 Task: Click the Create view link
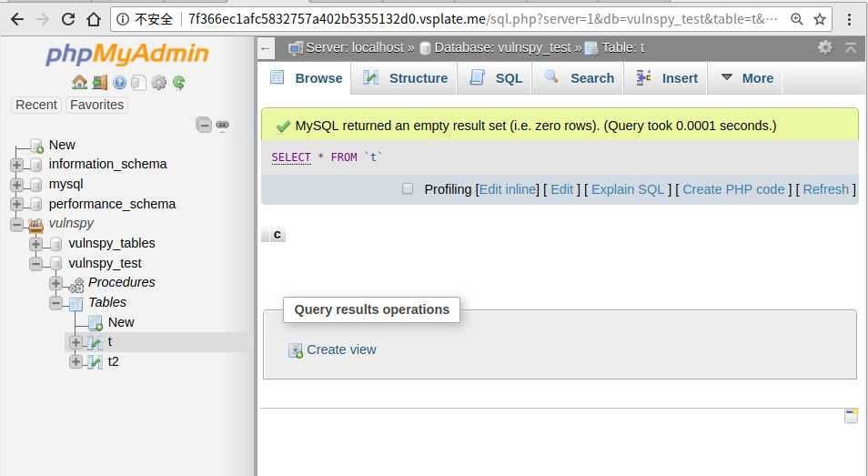(341, 349)
